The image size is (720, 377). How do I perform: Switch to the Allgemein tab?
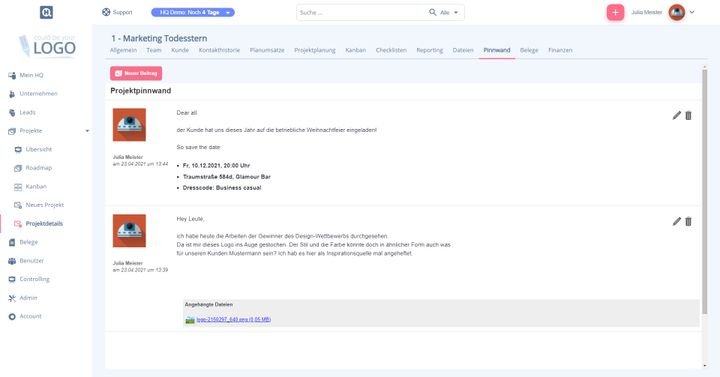click(123, 50)
